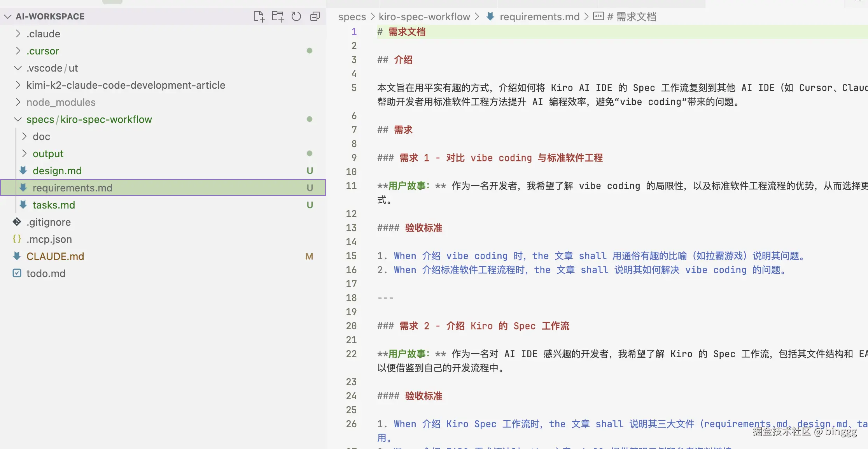
Task: Collapse all folders in explorer
Action: click(315, 16)
